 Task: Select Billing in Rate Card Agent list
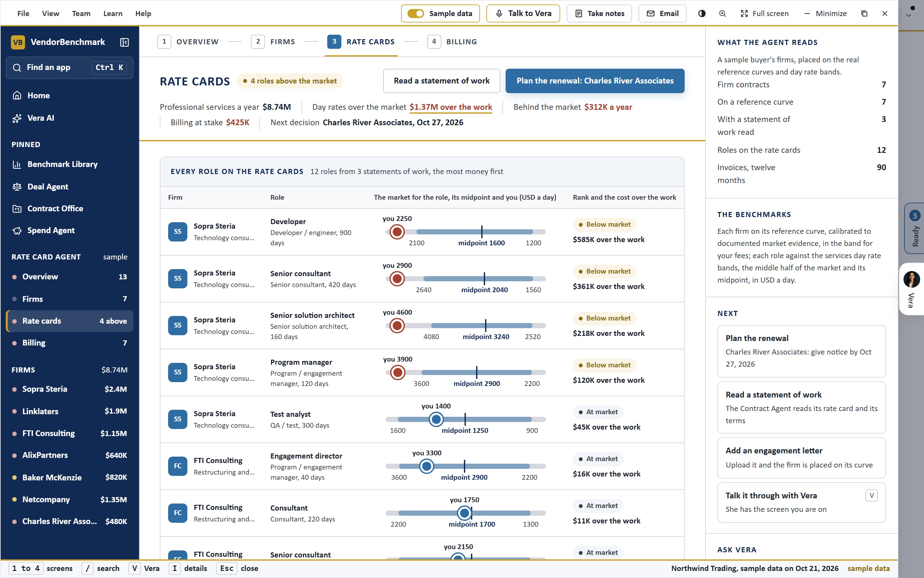(x=70, y=343)
